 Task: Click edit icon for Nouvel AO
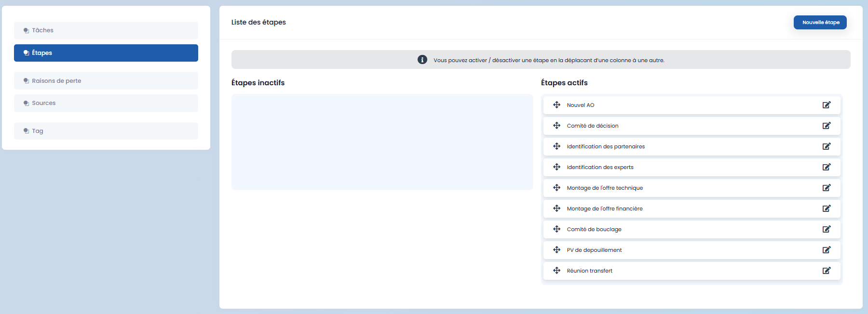826,105
